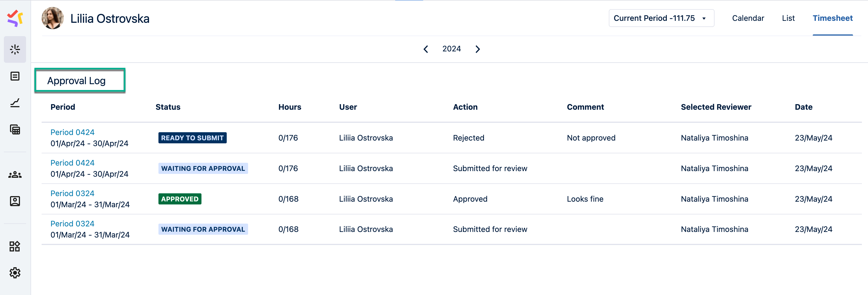
Task: Open the teams sidebar icon
Action: (x=15, y=174)
